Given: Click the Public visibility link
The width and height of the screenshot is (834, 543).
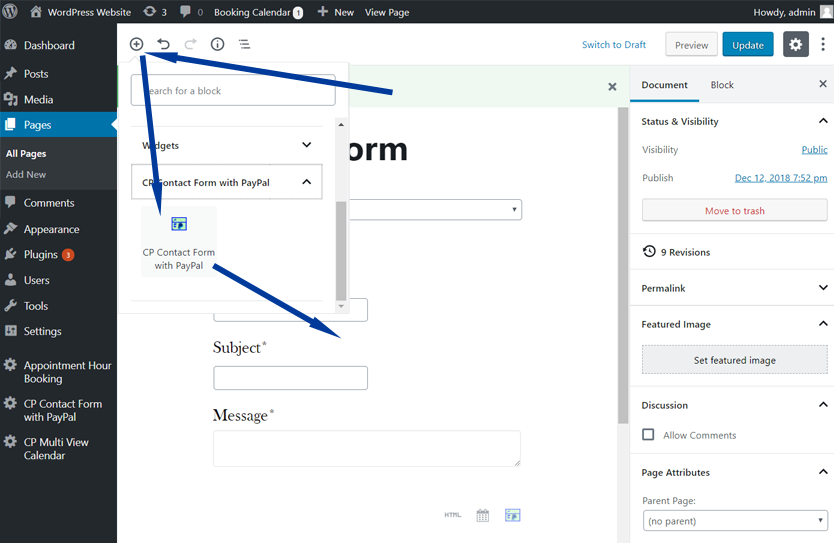Looking at the screenshot, I should point(814,150).
